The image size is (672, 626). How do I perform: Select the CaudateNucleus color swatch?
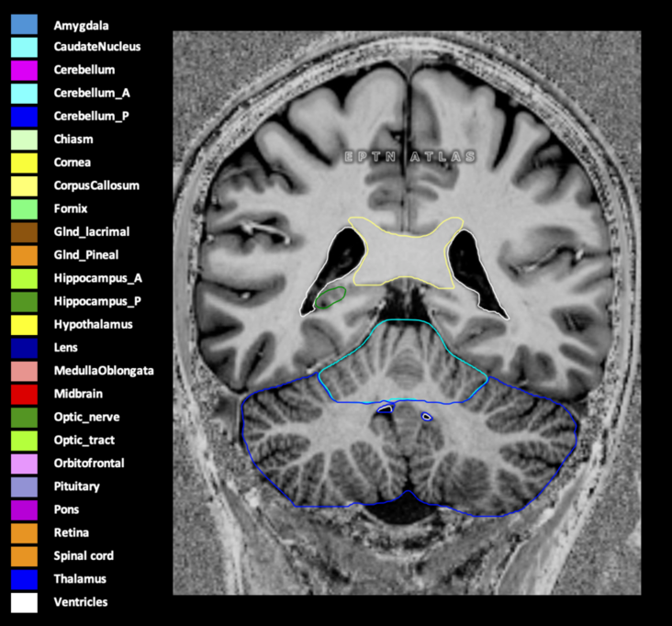tap(24, 48)
